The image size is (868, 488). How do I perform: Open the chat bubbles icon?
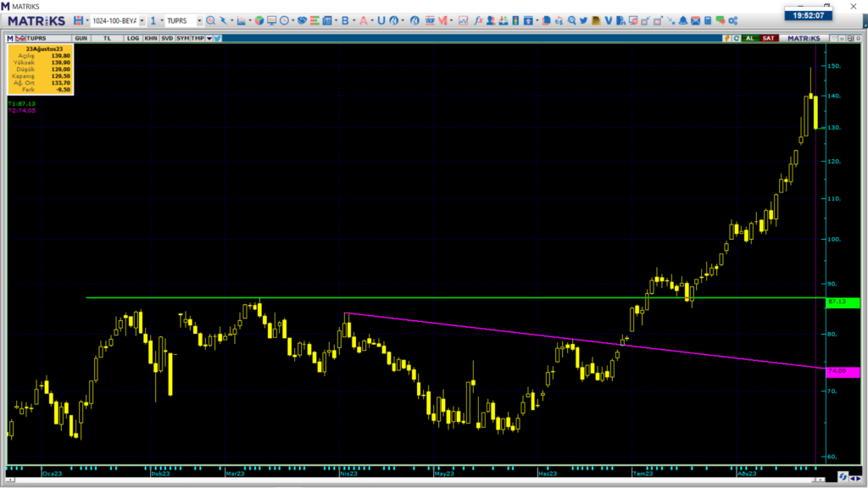pyautogui.click(x=721, y=20)
